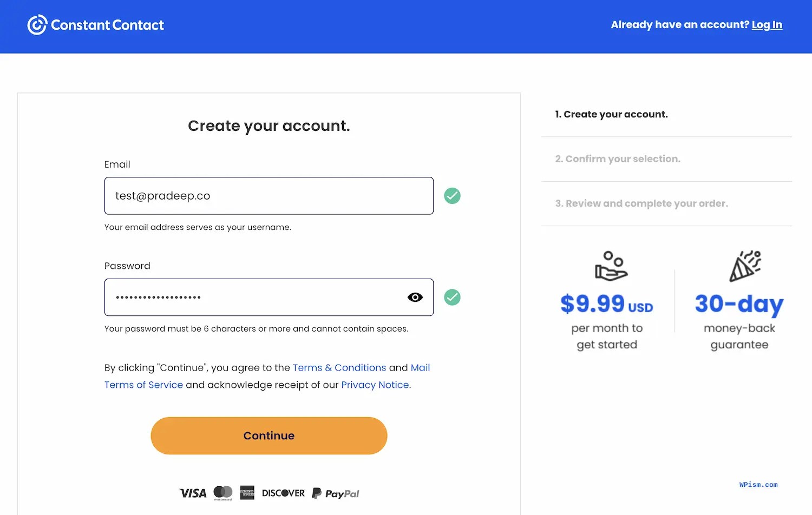812x515 pixels.
Task: Expand step 3 Review and complete your order
Action: click(x=641, y=203)
